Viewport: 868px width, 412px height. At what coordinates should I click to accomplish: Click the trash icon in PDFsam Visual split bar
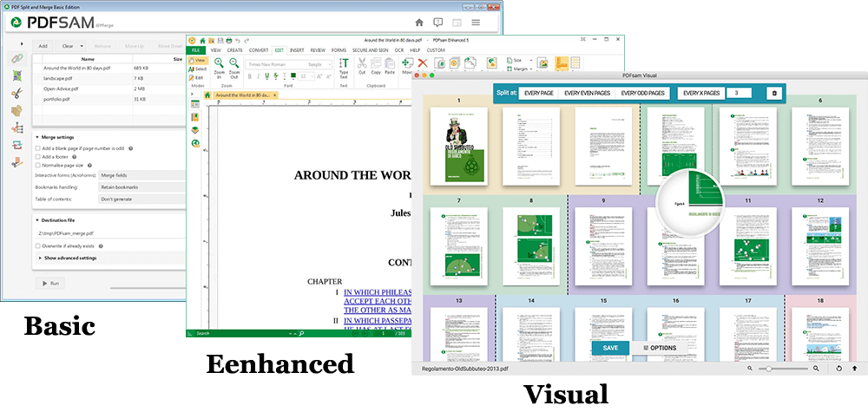[x=774, y=93]
